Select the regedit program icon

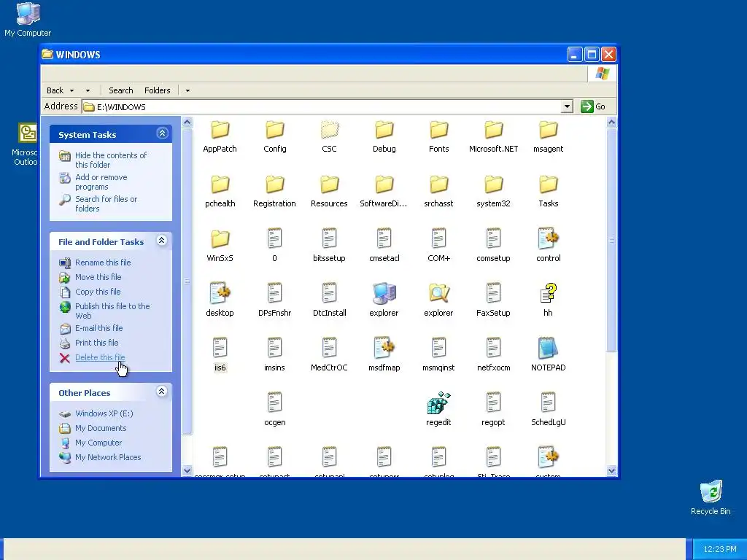coord(438,402)
